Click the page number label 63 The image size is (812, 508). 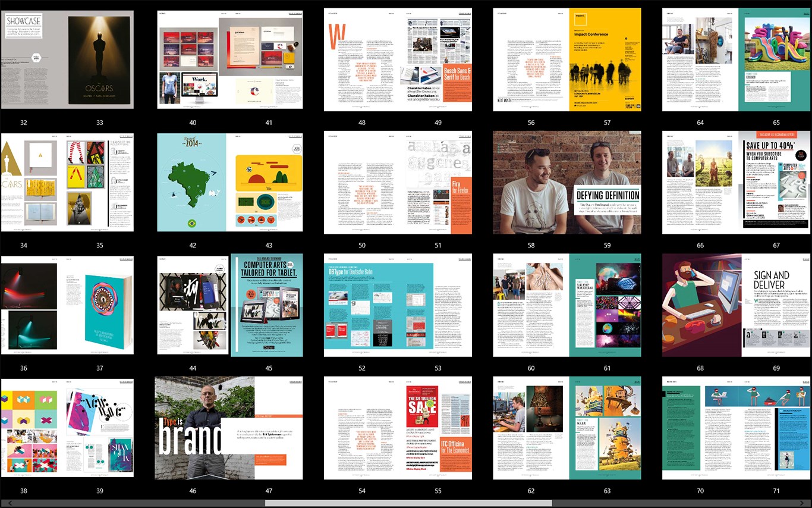(607, 491)
